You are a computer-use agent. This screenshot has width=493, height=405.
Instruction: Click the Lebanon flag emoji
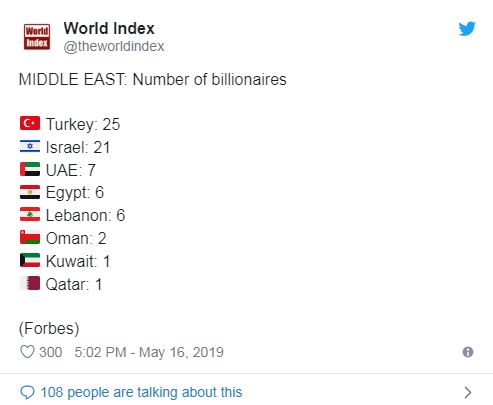(x=30, y=214)
